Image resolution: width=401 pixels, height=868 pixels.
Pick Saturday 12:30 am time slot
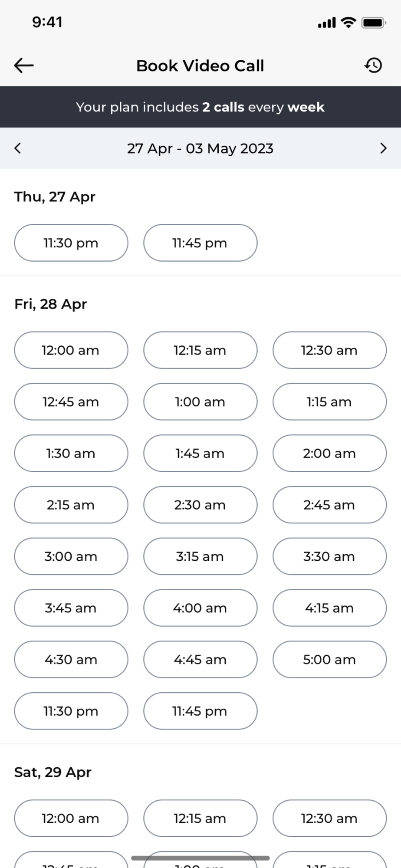pyautogui.click(x=329, y=819)
